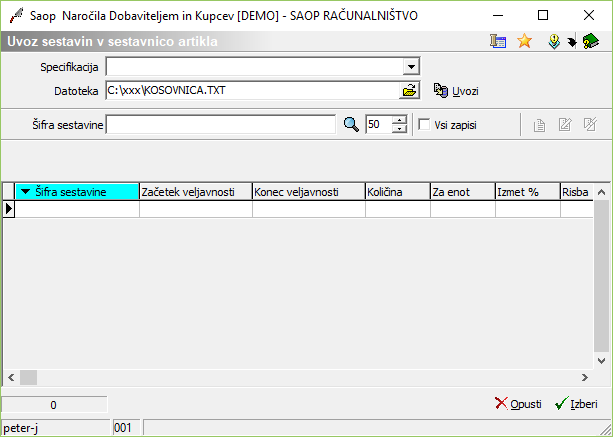Click the light bulb tips icon
The width and height of the screenshot is (613, 437).
coord(554,41)
